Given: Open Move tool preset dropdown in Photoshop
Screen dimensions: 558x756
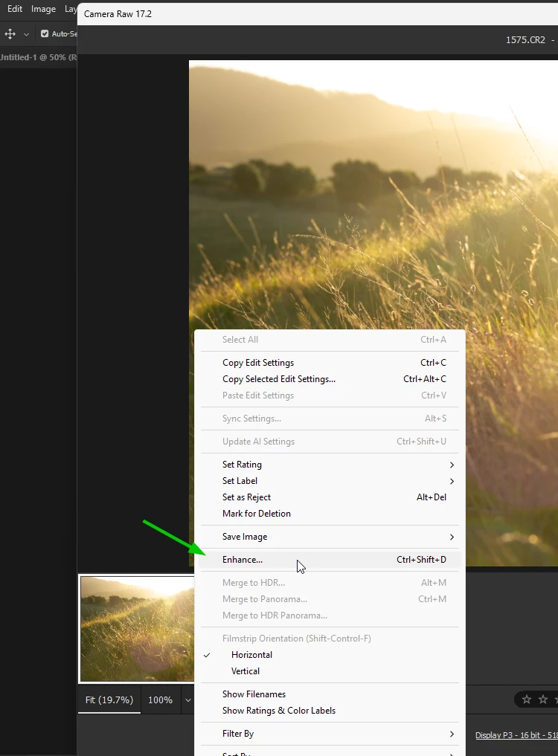Looking at the screenshot, I should (27, 34).
